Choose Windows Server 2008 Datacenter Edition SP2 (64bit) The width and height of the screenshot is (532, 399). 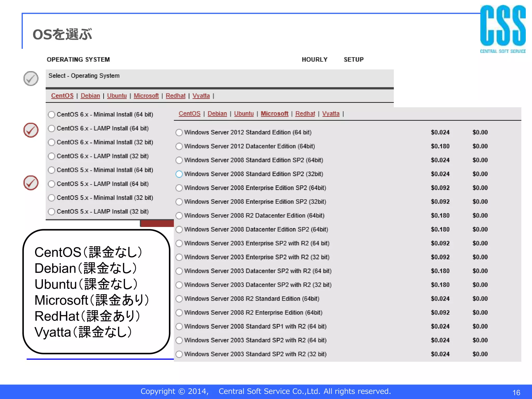[179, 230]
